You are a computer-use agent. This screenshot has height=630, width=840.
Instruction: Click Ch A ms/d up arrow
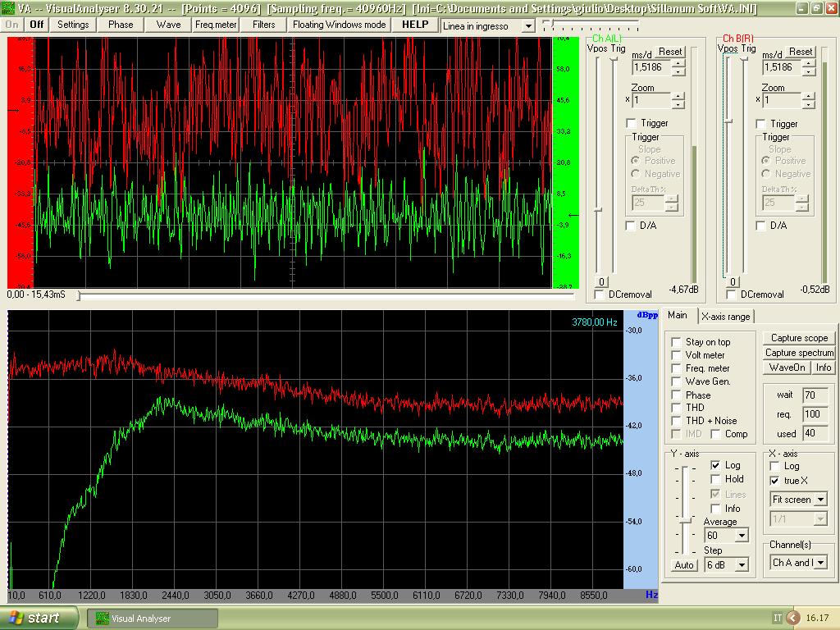pyautogui.click(x=678, y=63)
